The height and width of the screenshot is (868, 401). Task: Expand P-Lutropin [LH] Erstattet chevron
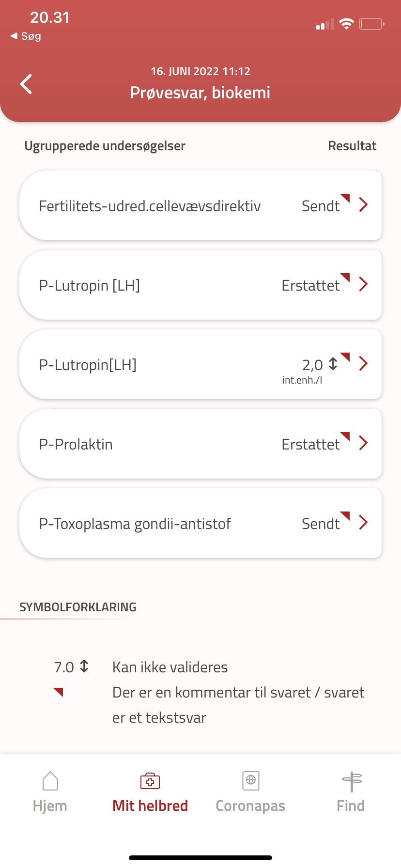tap(364, 284)
